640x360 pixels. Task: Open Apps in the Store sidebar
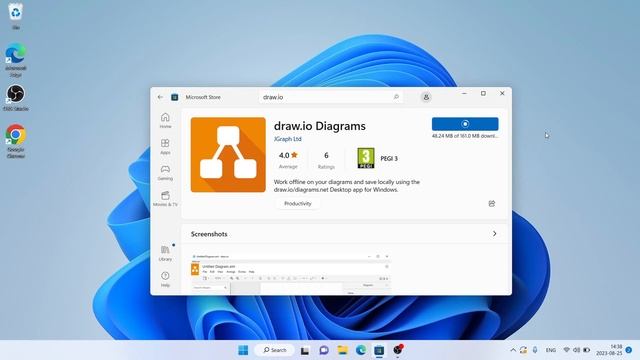165,147
